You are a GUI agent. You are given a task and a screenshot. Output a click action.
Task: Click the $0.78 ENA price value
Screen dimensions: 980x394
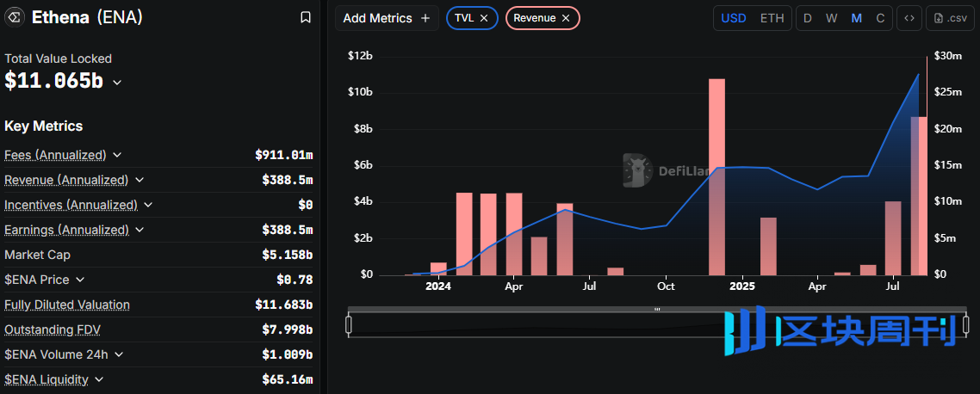(x=295, y=280)
